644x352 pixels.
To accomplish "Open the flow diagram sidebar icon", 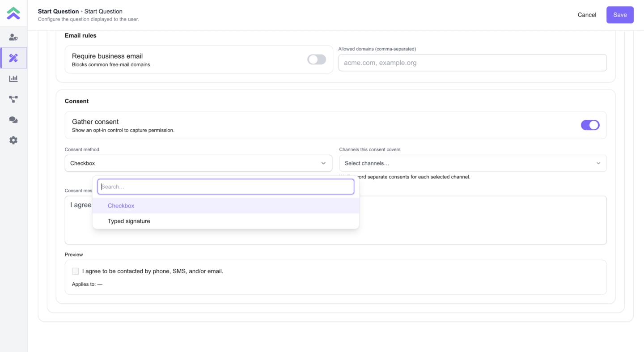I will point(13,99).
